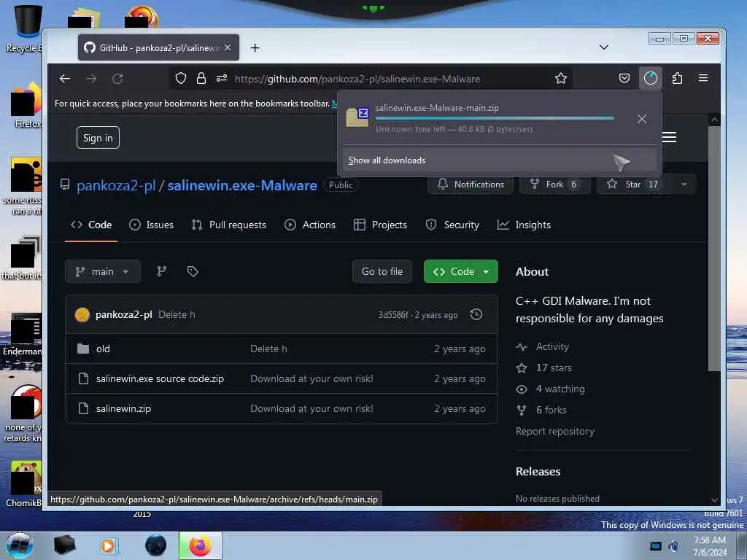The height and width of the screenshot is (560, 747).
Task: Click Show all downloads
Action: point(499,160)
